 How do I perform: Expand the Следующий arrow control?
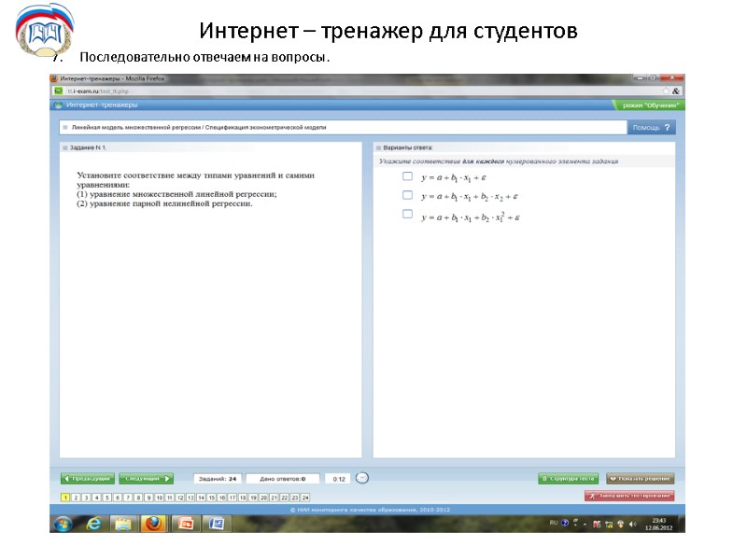tap(164, 478)
